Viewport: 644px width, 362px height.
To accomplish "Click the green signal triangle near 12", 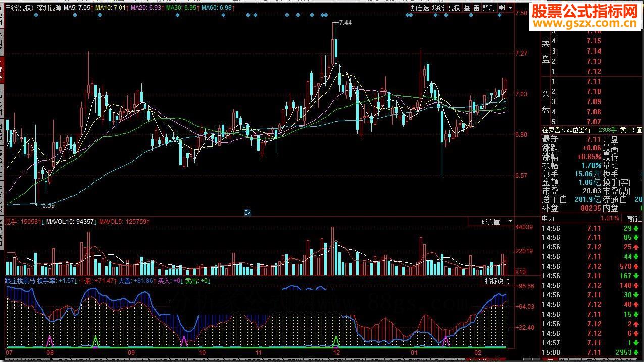I will (x=336, y=341).
